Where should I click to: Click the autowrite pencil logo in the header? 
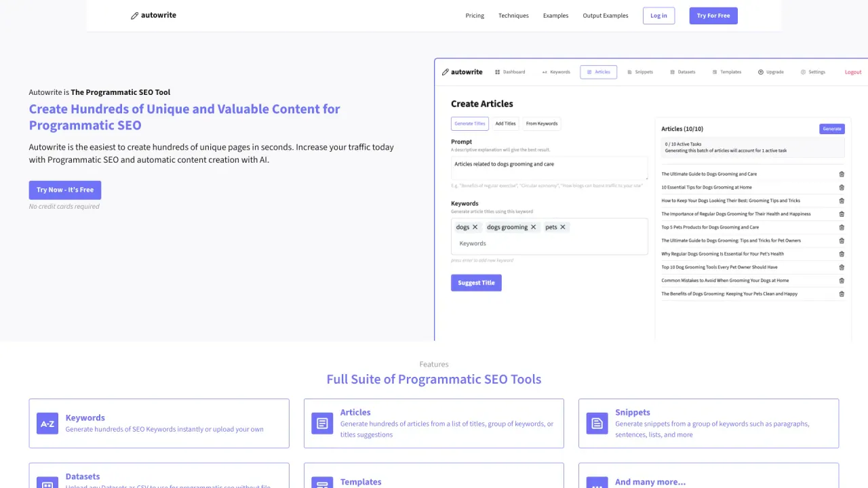(153, 15)
